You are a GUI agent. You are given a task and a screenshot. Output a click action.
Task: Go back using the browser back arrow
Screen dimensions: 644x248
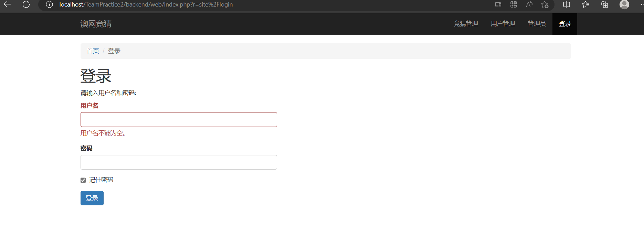[7, 4]
